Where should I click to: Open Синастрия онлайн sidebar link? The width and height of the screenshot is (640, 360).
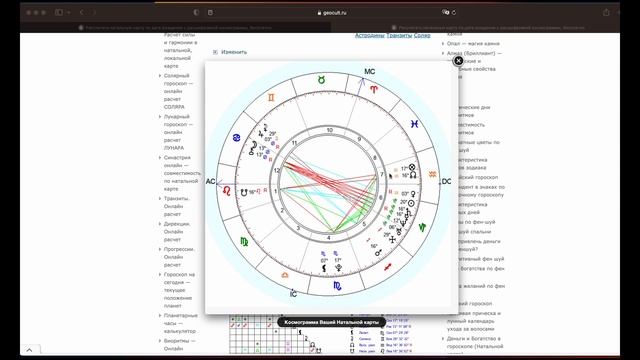point(182,173)
